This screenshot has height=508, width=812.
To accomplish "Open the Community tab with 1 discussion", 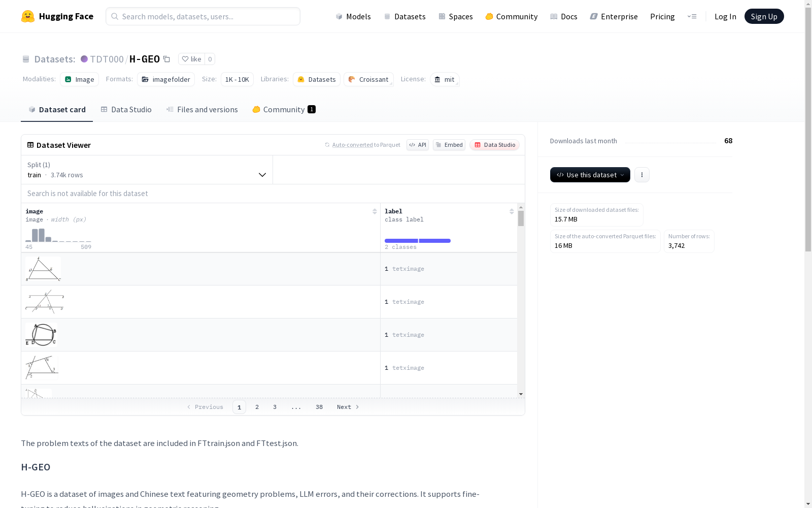I will click(x=284, y=110).
